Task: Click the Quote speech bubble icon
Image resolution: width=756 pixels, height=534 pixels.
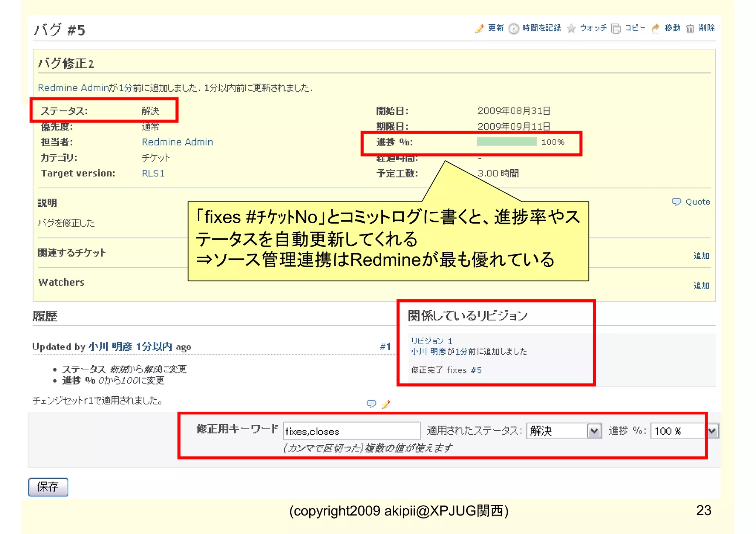Action: coord(676,202)
